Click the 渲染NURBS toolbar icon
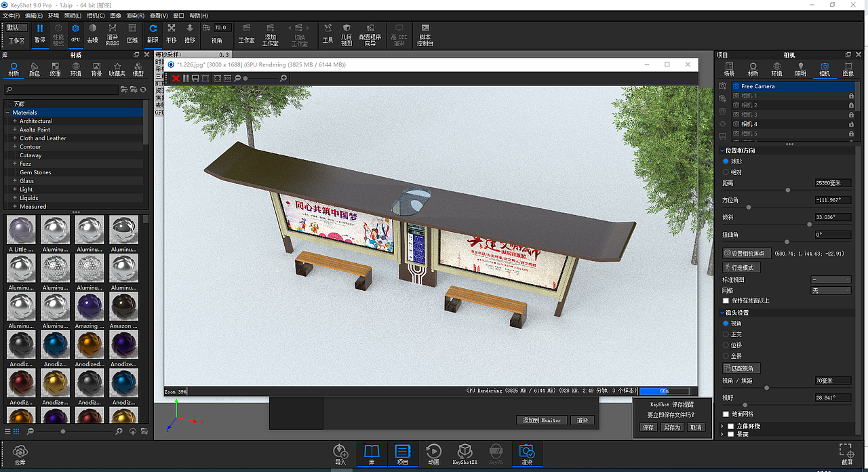The width and height of the screenshot is (868, 472). (x=112, y=33)
